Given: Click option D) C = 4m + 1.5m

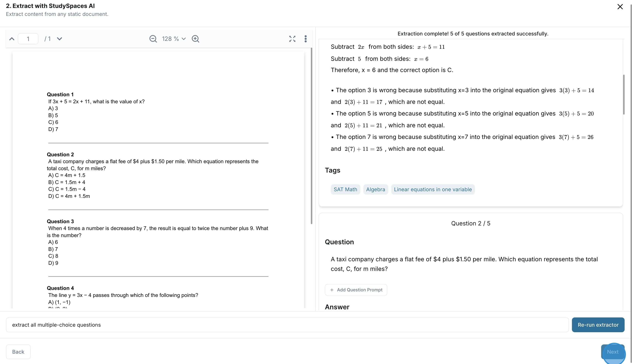Looking at the screenshot, I should [x=69, y=196].
